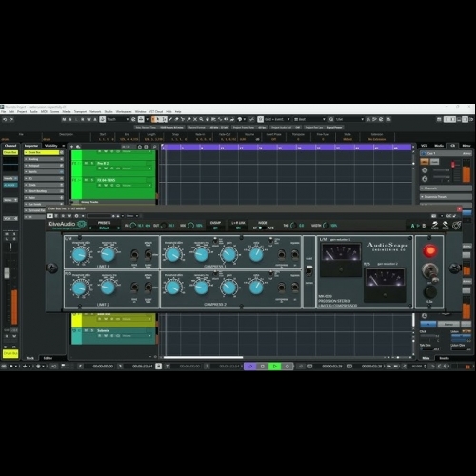Select previous preset arrow in plugin

89,228
